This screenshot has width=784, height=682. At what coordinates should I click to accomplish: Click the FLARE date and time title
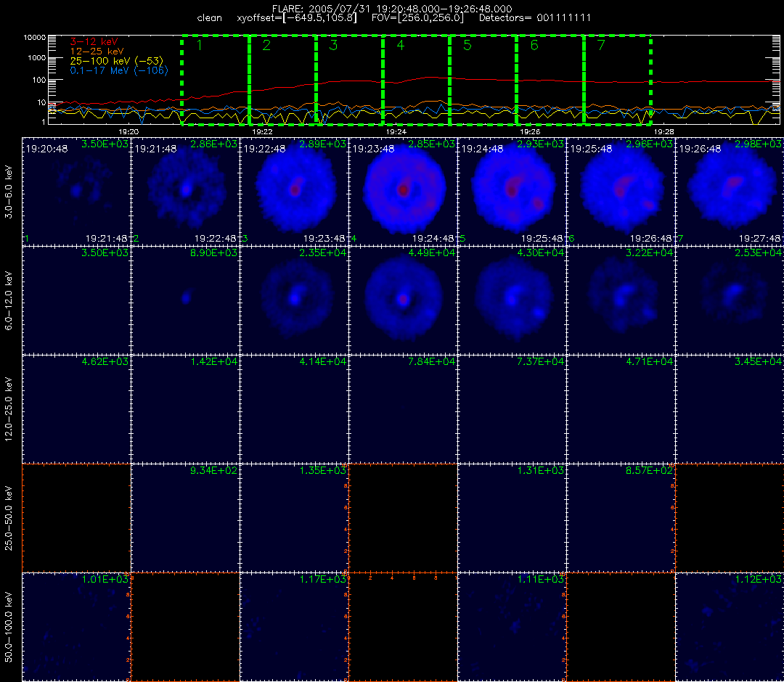point(392,9)
